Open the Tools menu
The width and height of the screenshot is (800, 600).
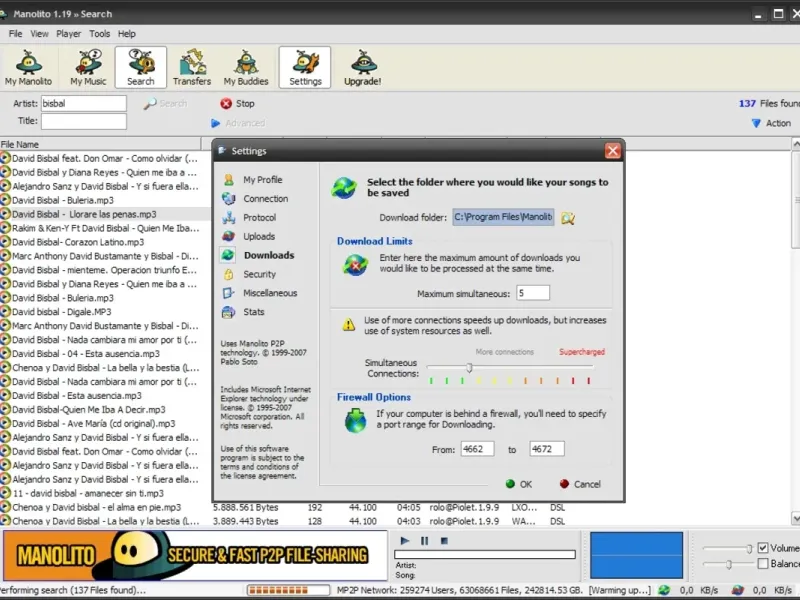[99, 34]
